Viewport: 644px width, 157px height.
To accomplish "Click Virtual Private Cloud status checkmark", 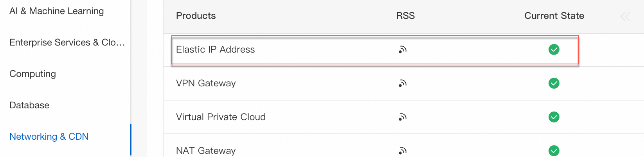I will pyautogui.click(x=554, y=117).
